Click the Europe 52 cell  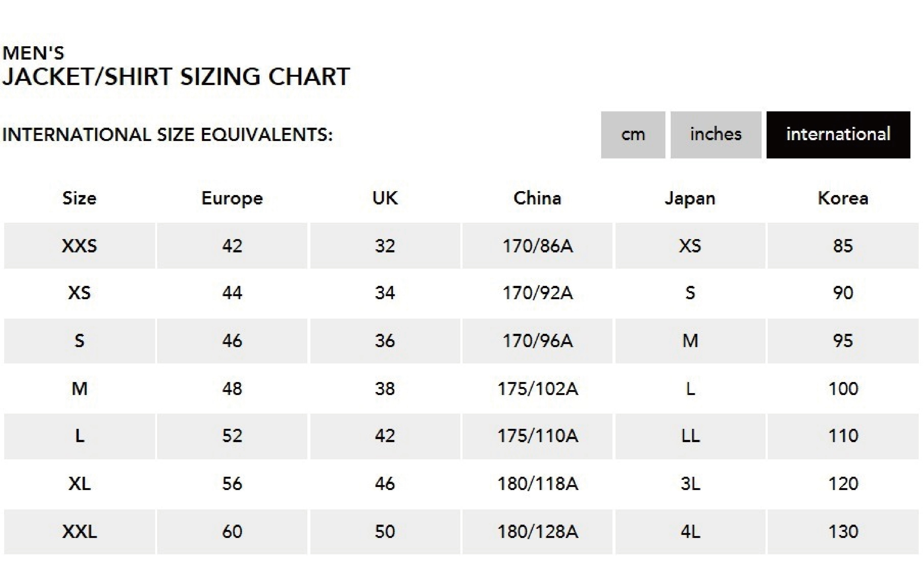[x=232, y=436]
